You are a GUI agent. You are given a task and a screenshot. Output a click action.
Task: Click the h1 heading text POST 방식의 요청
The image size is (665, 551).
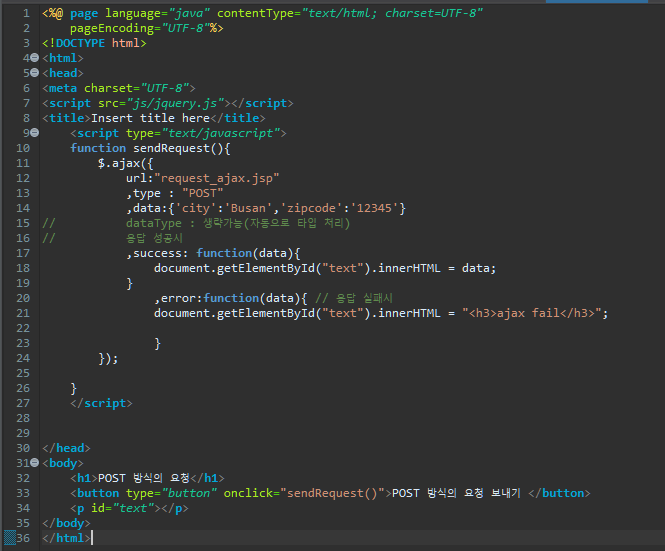(x=143, y=478)
